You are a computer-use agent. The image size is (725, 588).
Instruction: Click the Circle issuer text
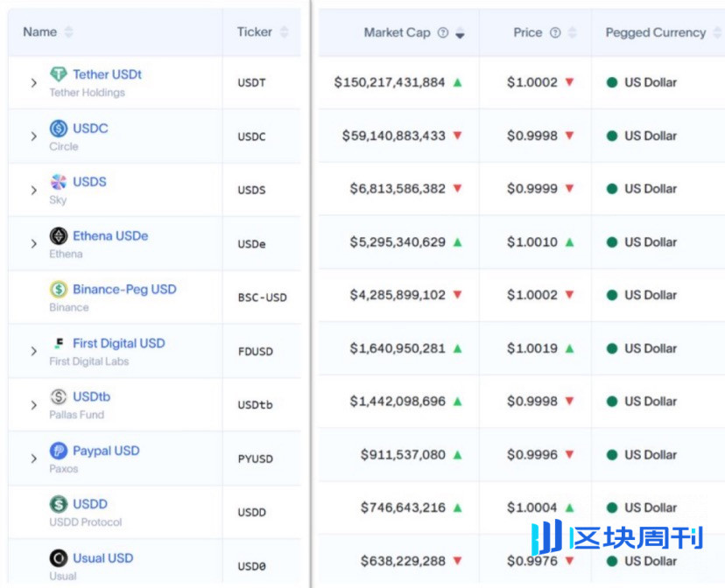click(64, 146)
